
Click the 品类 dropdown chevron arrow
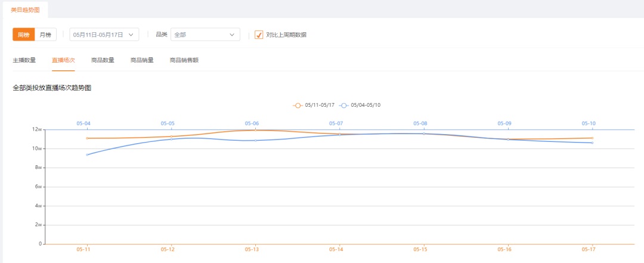pyautogui.click(x=232, y=35)
